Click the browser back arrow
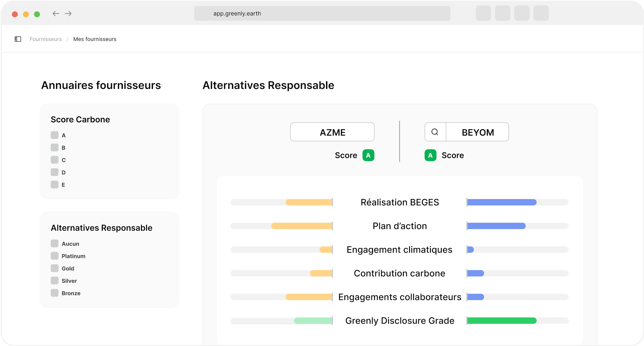This screenshot has height=346, width=644. point(56,14)
